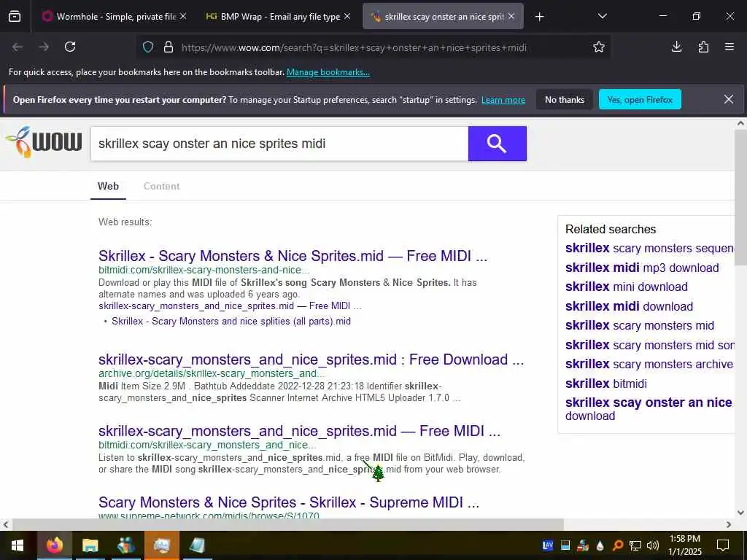Open the Firefox application menu
Screen dimensions: 747x560
[729, 47]
